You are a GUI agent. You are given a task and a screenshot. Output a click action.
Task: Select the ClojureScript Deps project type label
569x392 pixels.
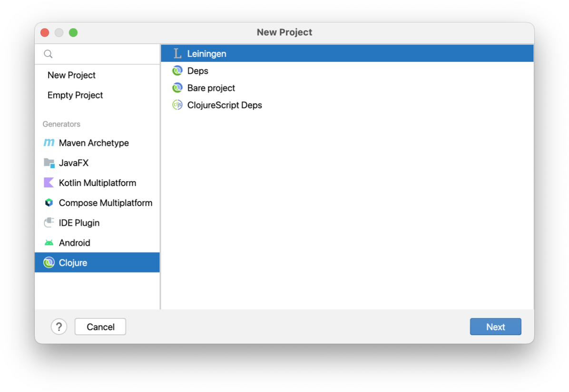pyautogui.click(x=225, y=105)
